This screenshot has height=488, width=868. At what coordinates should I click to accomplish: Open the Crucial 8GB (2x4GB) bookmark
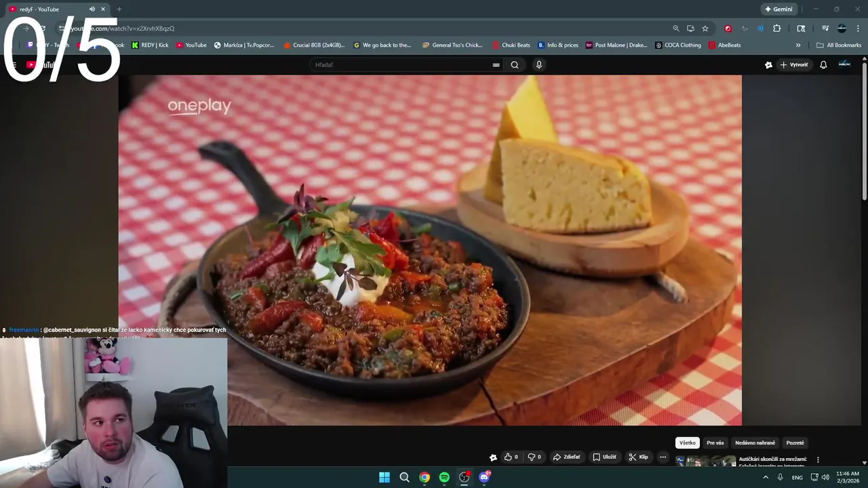click(314, 45)
